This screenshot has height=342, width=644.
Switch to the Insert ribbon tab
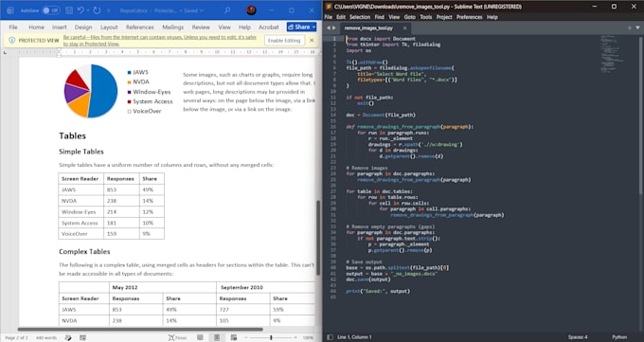(x=59, y=27)
